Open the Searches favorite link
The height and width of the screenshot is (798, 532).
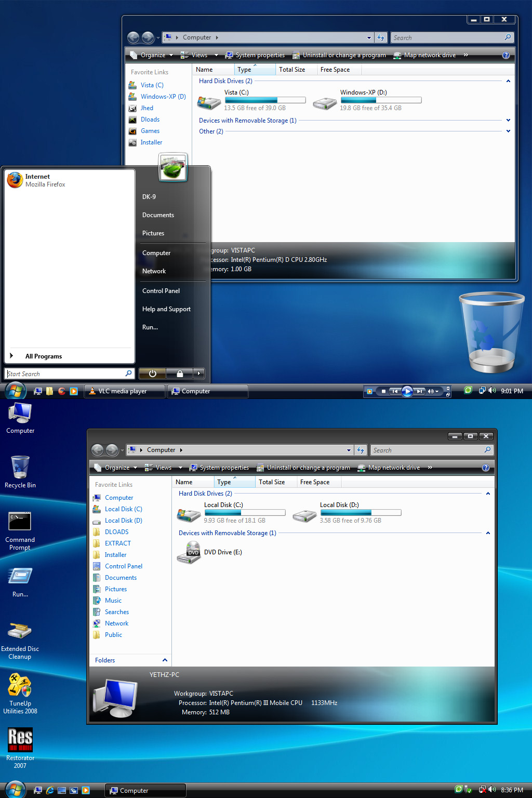116,612
